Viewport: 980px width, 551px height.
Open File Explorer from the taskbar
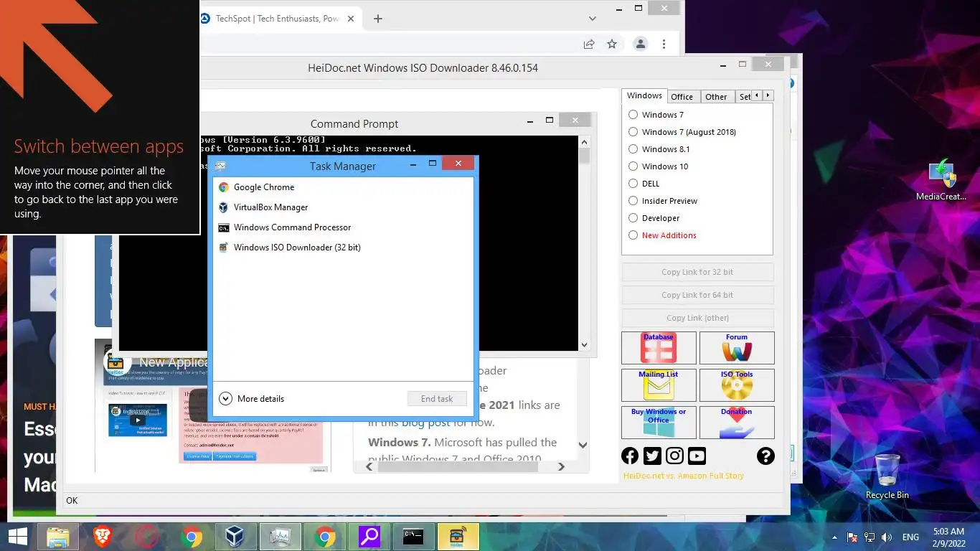click(57, 537)
